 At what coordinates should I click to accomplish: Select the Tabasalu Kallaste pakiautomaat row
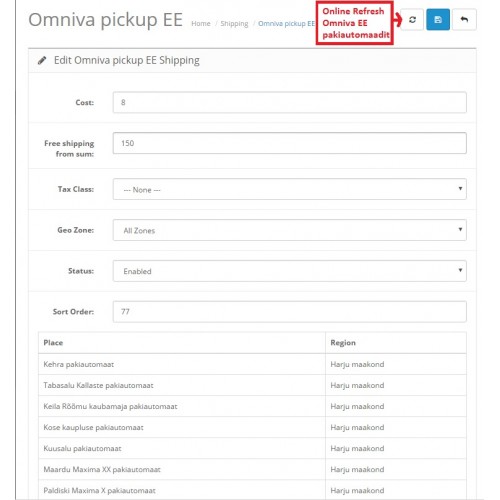click(252, 385)
